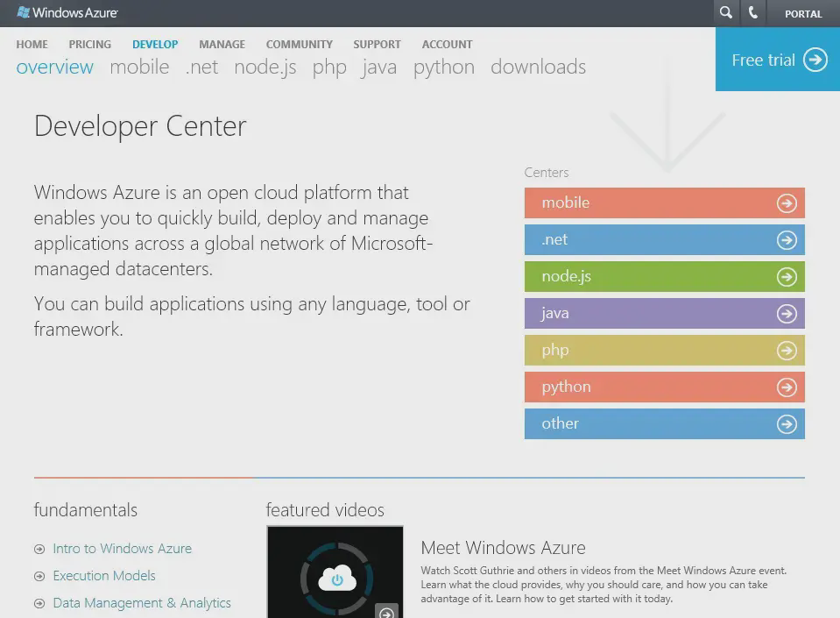The image size is (840, 618).
Task: Switch to the downloads tab
Action: coord(538,67)
